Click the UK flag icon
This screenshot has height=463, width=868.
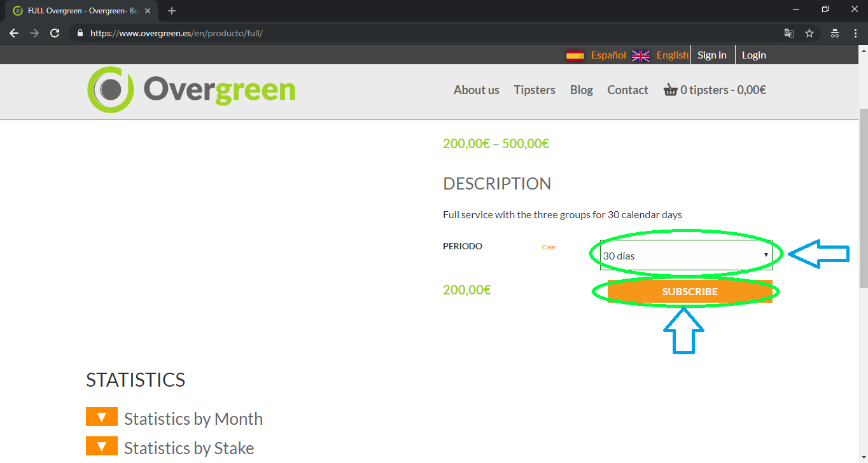641,55
